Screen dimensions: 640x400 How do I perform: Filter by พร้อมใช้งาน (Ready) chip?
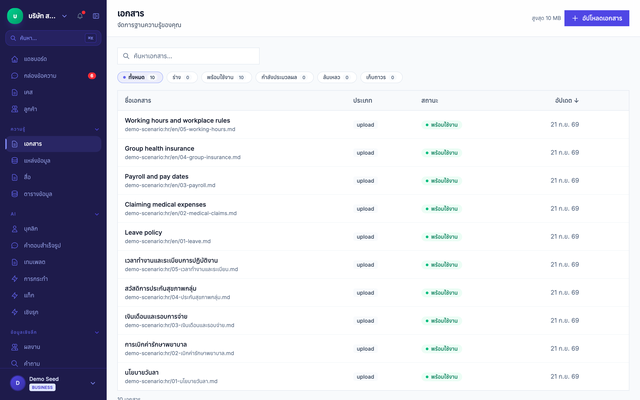(x=226, y=77)
